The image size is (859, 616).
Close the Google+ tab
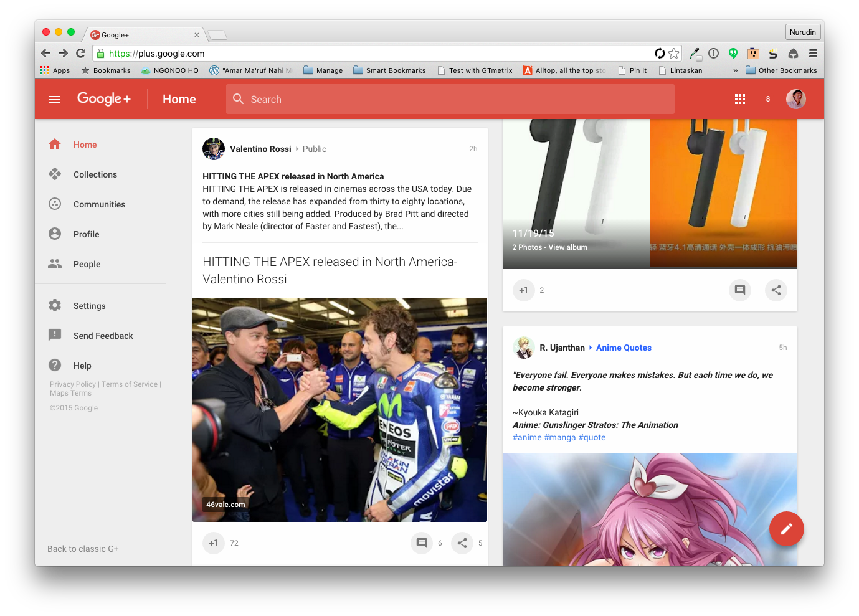pyautogui.click(x=197, y=35)
